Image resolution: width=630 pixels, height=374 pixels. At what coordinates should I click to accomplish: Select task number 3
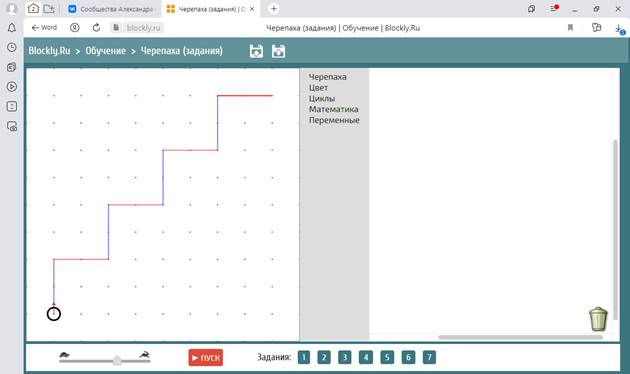pos(345,357)
